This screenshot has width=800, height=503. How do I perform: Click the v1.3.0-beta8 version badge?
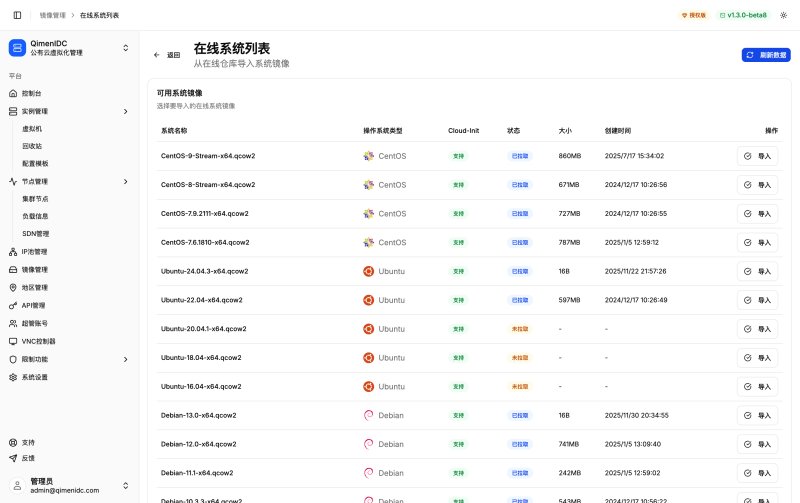[x=743, y=15]
